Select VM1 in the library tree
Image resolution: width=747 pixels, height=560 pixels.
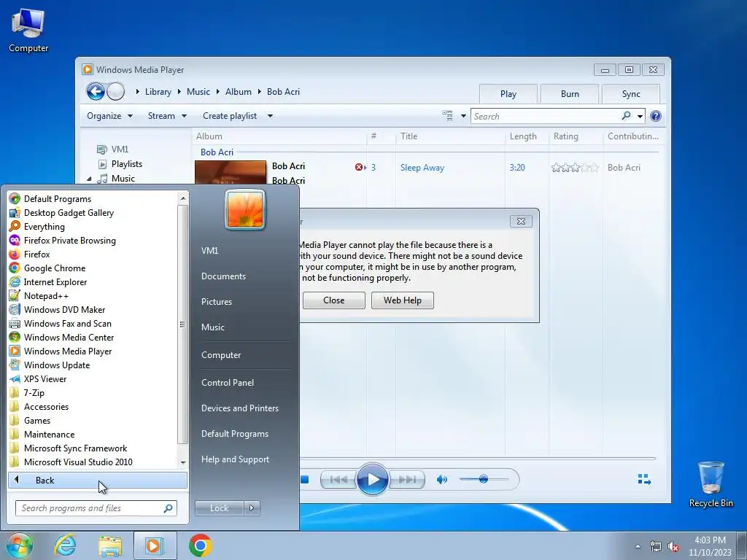pos(120,149)
